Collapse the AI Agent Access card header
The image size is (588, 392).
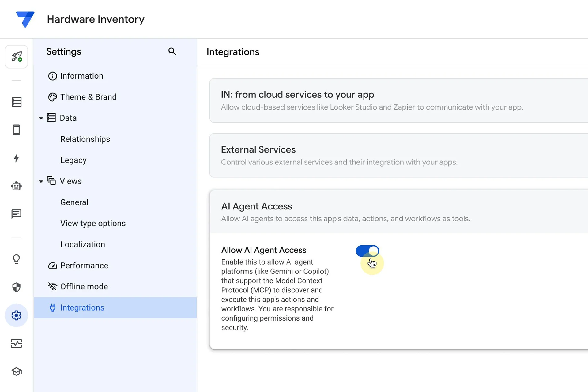tap(399, 211)
